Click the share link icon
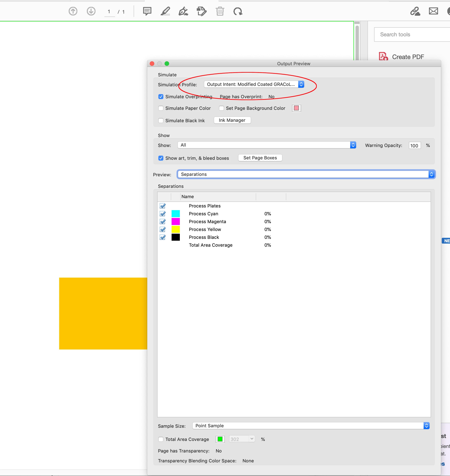The height and width of the screenshot is (476, 450). (x=415, y=11)
